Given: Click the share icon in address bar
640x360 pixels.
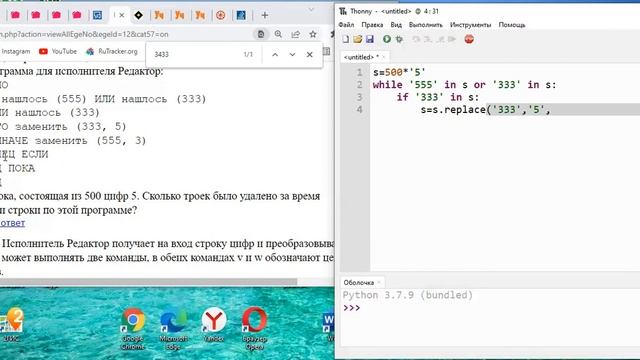Looking at the screenshot, I should [296, 34].
